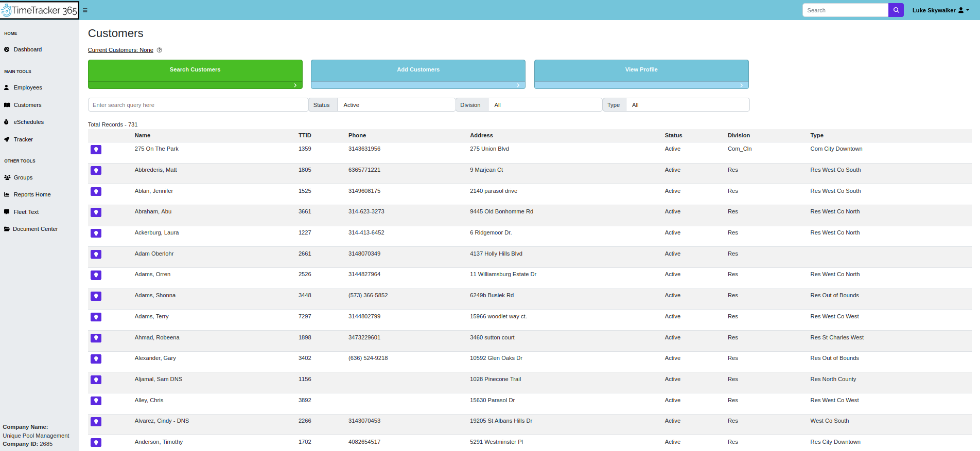
Task: Click phone (573) 366-5852
Action: coord(368,295)
